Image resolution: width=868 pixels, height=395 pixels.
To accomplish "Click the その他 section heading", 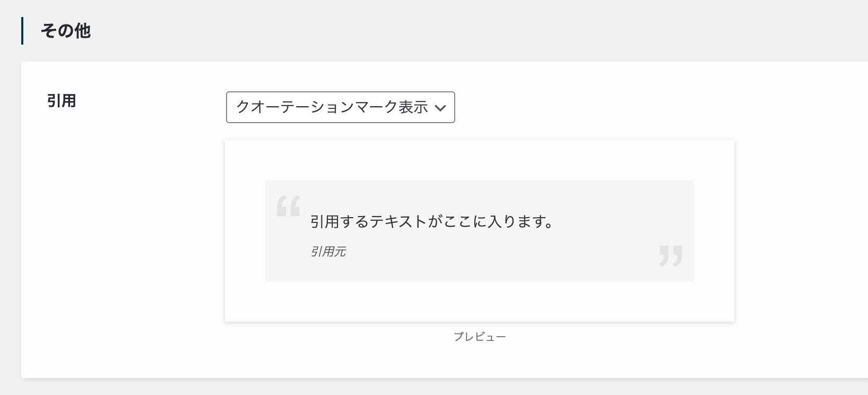I will (x=66, y=31).
